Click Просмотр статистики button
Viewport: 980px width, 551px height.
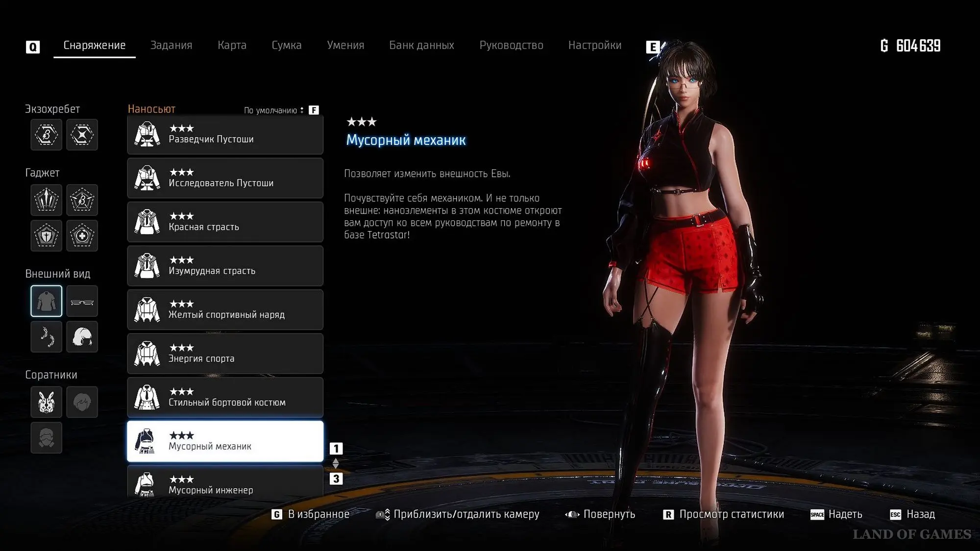point(723,514)
